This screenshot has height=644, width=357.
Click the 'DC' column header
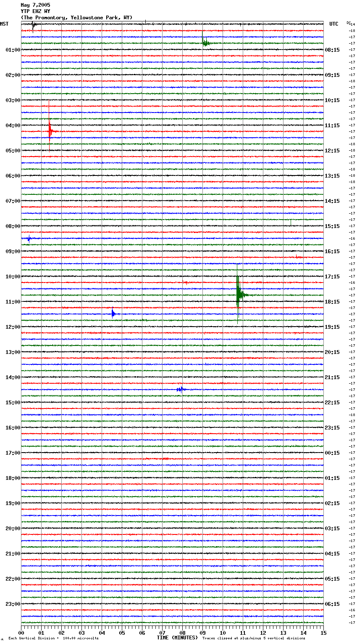tap(349, 23)
